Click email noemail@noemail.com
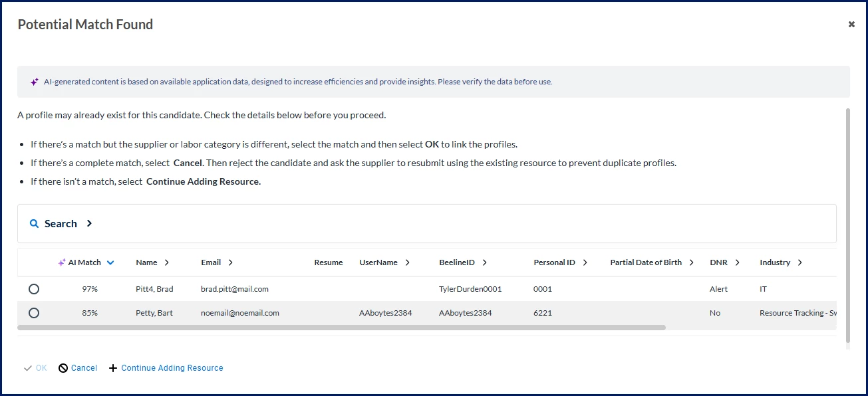The image size is (868, 396). tap(240, 313)
